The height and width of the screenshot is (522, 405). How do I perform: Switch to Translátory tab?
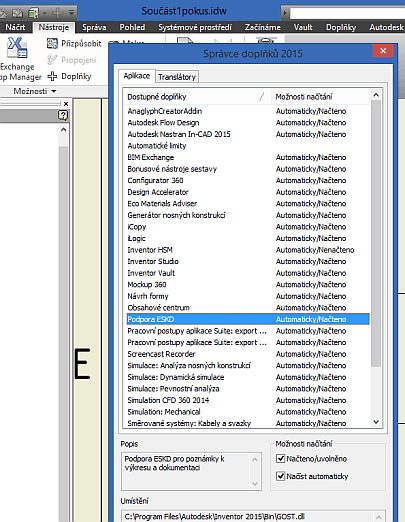click(177, 77)
